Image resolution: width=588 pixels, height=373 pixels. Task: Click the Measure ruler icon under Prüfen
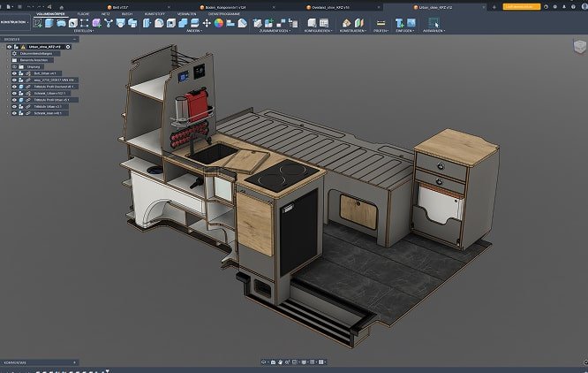pyautogui.click(x=381, y=23)
